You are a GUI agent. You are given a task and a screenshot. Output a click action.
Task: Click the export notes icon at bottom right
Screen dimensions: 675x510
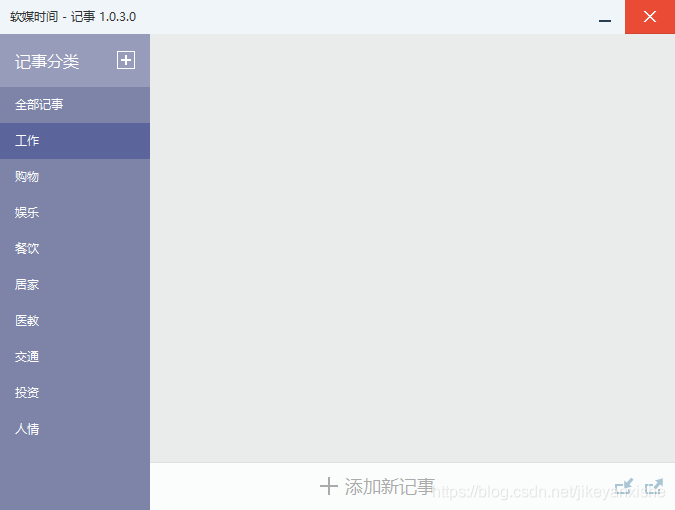point(654,487)
